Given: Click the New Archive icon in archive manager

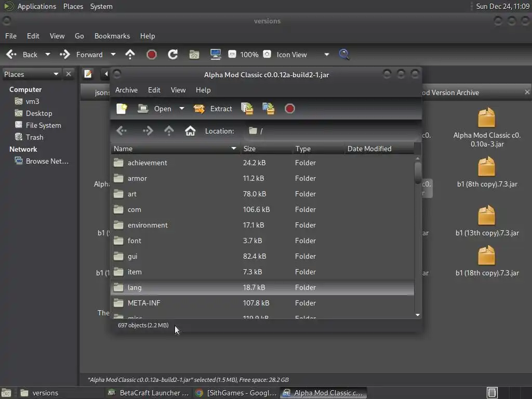Looking at the screenshot, I should [122, 109].
